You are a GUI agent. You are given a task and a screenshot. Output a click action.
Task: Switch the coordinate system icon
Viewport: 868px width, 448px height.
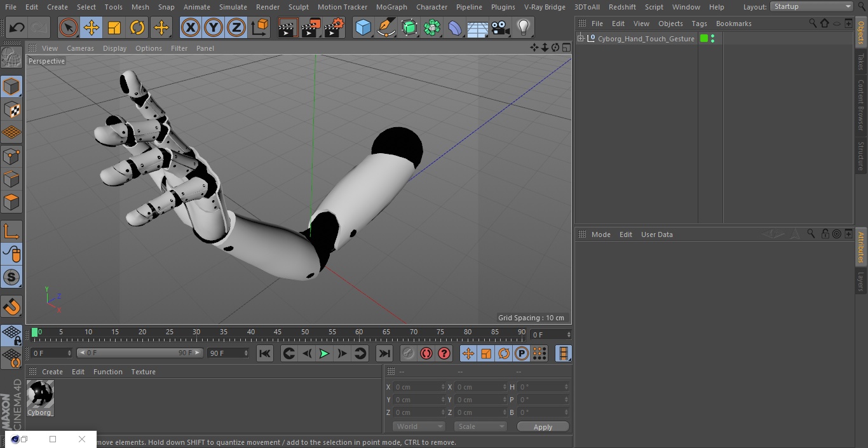(260, 28)
